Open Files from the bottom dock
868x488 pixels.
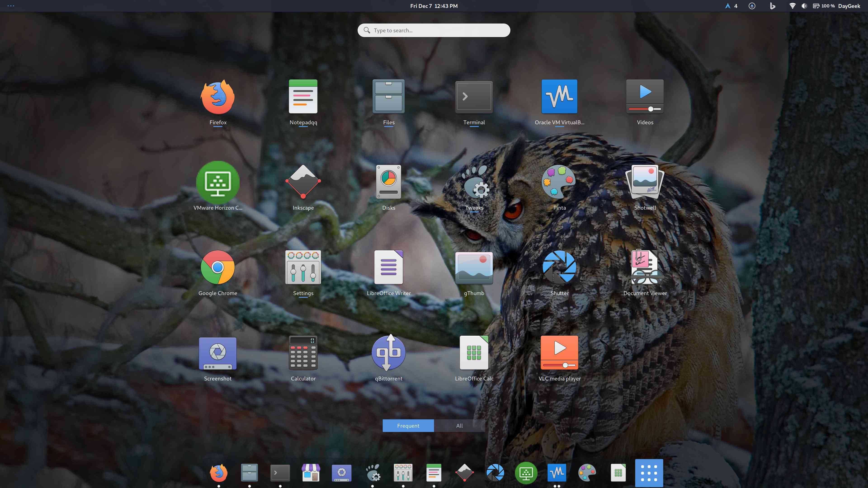[x=249, y=473]
